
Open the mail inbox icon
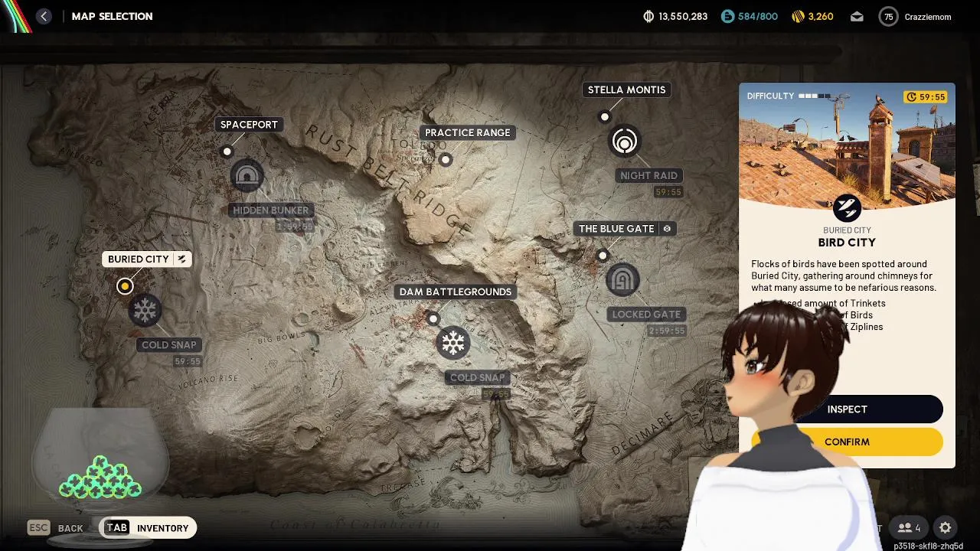[857, 16]
